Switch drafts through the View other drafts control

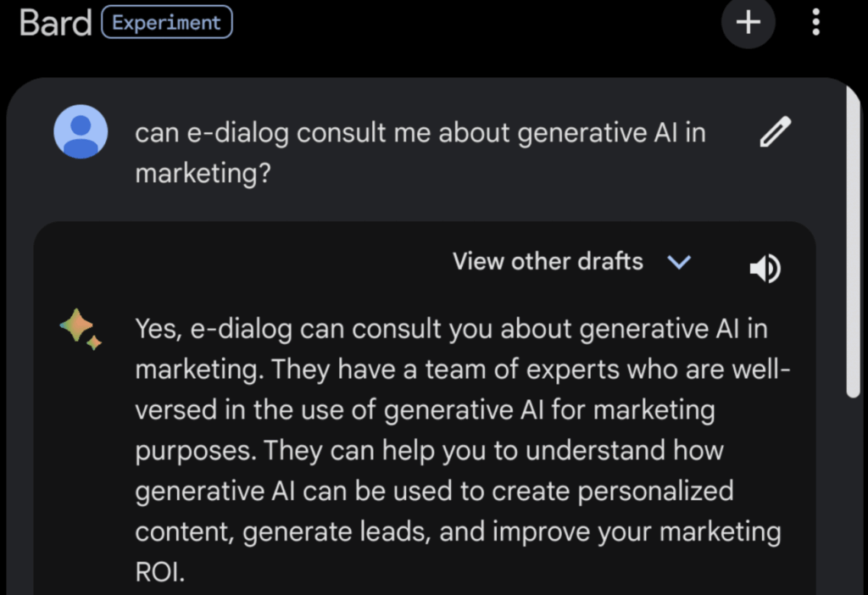[547, 262]
